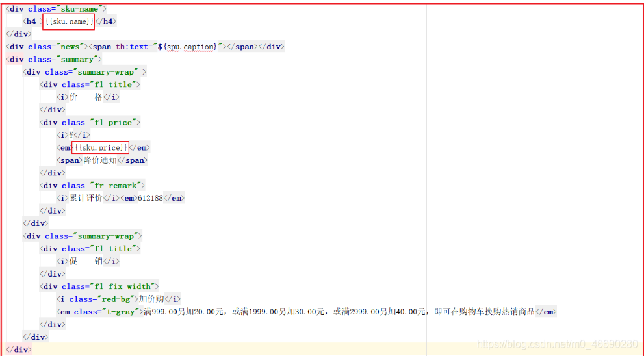Image resolution: width=644 pixels, height=356 pixels.
Task: Click the div class="summary" opening tag
Action: (x=54, y=59)
